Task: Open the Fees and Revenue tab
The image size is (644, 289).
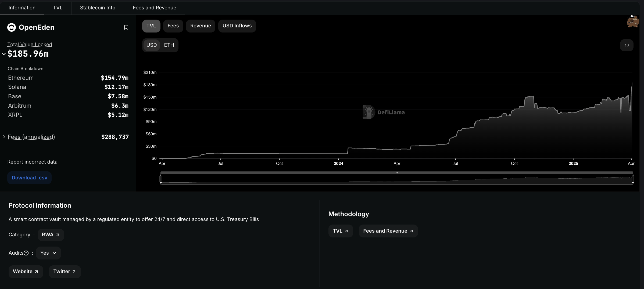Action: [x=155, y=8]
